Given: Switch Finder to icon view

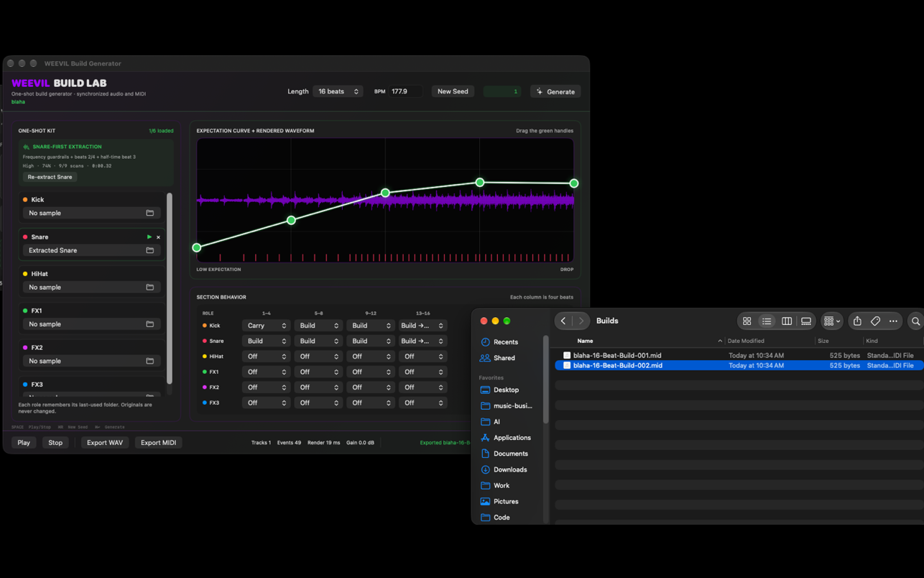Looking at the screenshot, I should coord(747,321).
